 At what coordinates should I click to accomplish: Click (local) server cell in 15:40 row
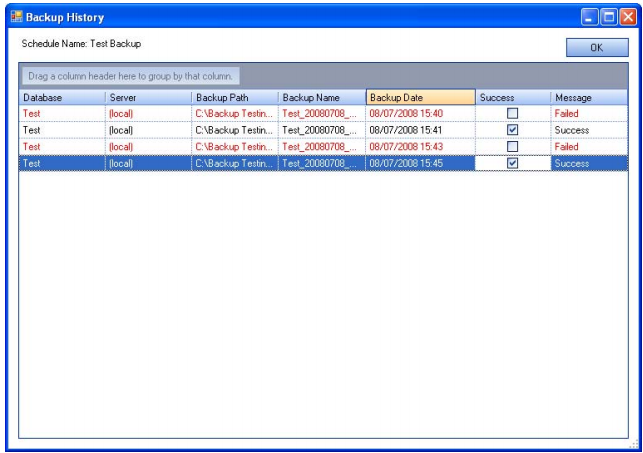click(148, 114)
